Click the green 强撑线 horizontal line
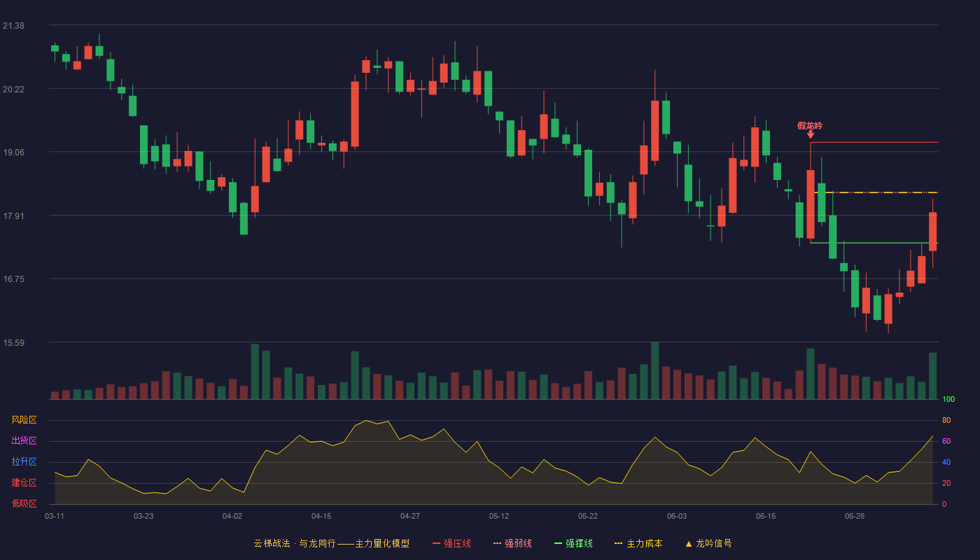Viewport: 980px width, 560px height. 874,243
